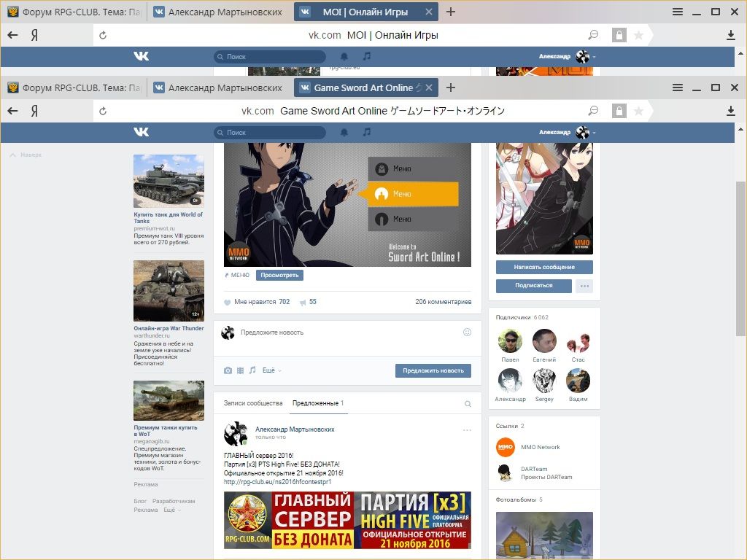This screenshot has height=560, width=747.
Task: Attach audio note icon in post composer
Action: pos(252,370)
